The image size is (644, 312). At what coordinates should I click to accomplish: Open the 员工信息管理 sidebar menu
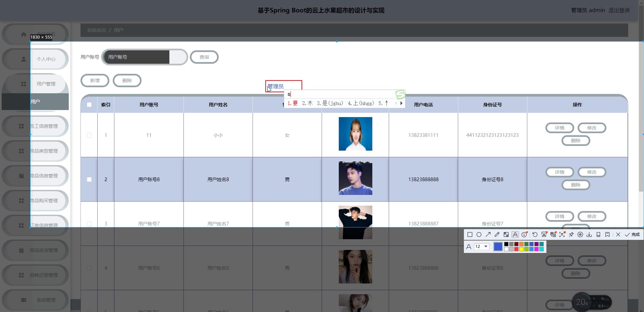point(35,126)
